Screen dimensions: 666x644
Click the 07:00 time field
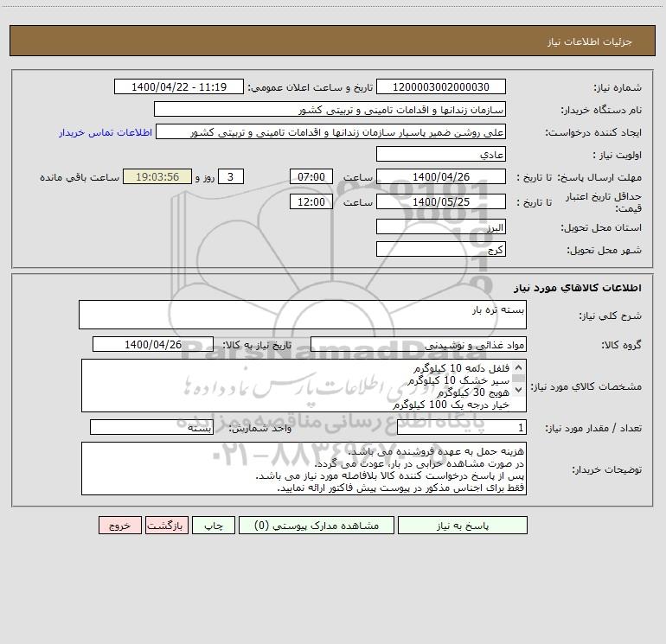tap(311, 176)
